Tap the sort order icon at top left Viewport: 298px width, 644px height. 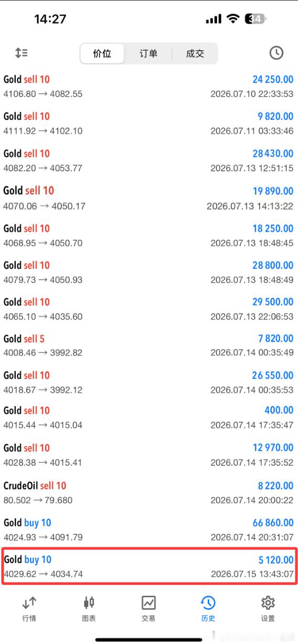pos(21,53)
